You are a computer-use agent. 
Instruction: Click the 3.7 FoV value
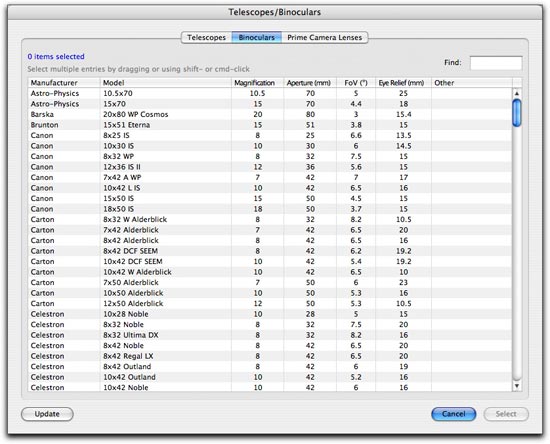point(356,209)
